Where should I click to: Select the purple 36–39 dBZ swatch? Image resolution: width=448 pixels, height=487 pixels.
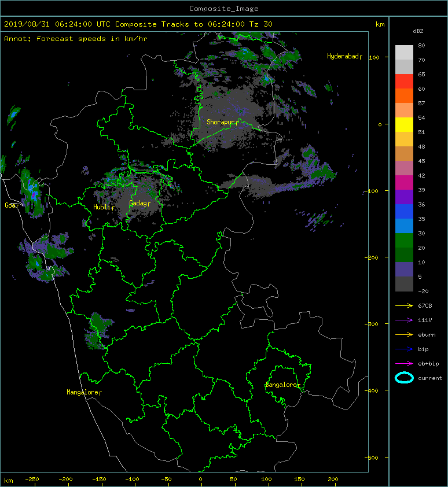[x=404, y=197]
